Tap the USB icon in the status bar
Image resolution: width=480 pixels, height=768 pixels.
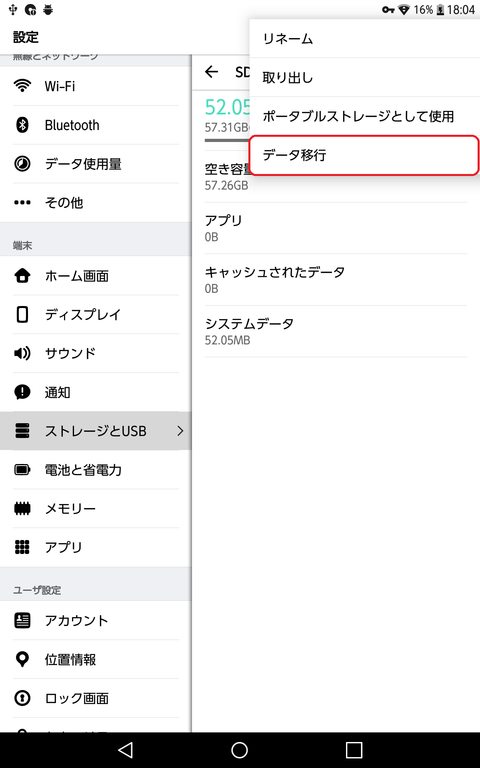click(13, 9)
